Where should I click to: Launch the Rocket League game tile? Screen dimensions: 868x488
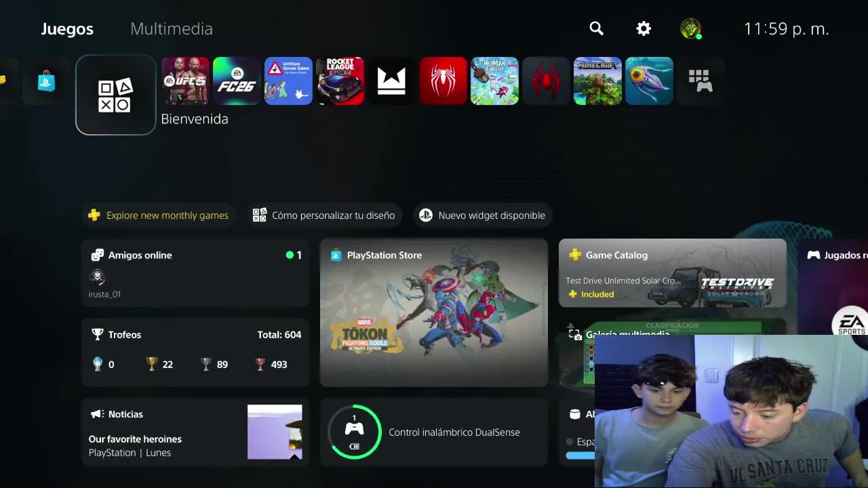[x=340, y=81]
